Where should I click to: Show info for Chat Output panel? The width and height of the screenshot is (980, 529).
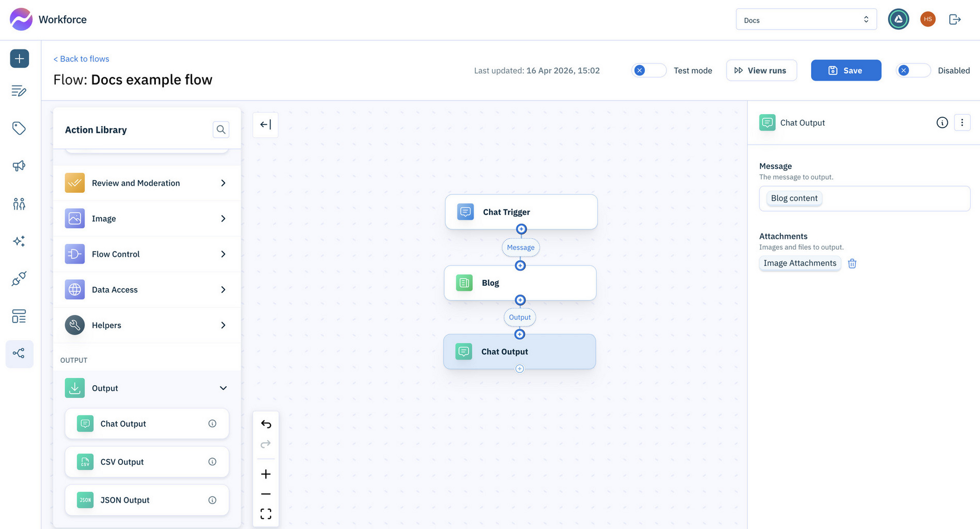942,122
